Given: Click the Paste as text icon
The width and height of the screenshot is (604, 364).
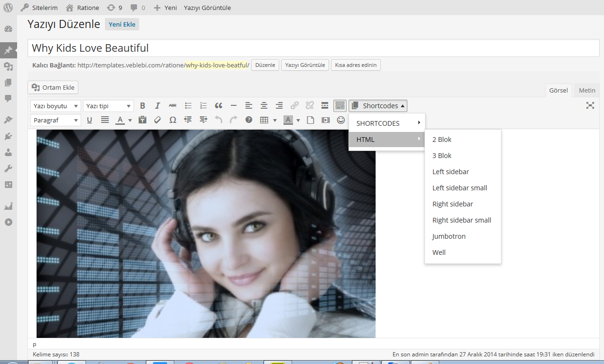Looking at the screenshot, I should tap(142, 120).
